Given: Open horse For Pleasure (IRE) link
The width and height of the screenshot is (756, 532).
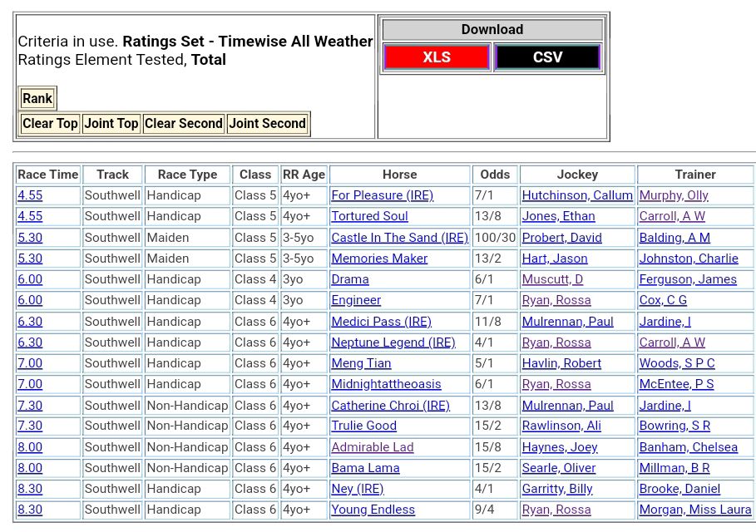Looking at the screenshot, I should click(x=382, y=195).
